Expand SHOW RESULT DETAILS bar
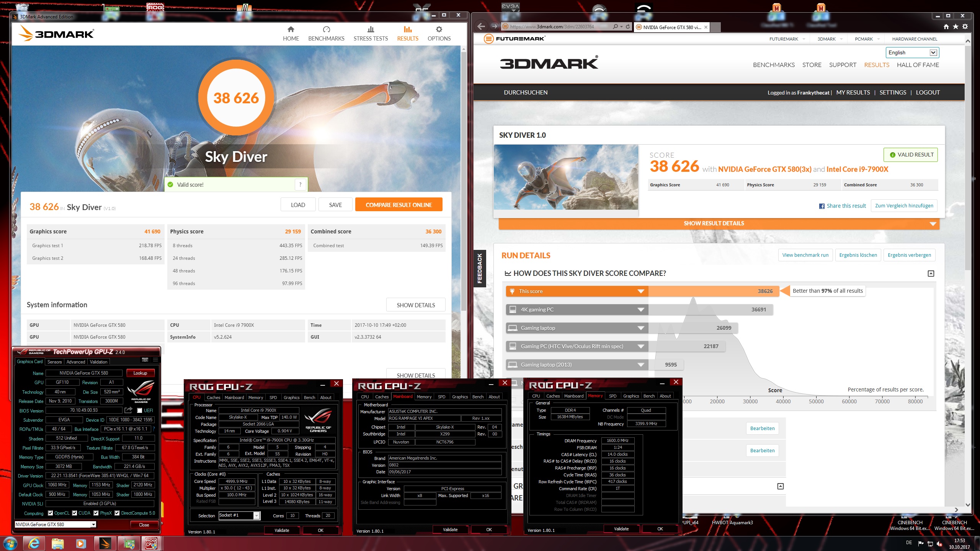 click(719, 223)
